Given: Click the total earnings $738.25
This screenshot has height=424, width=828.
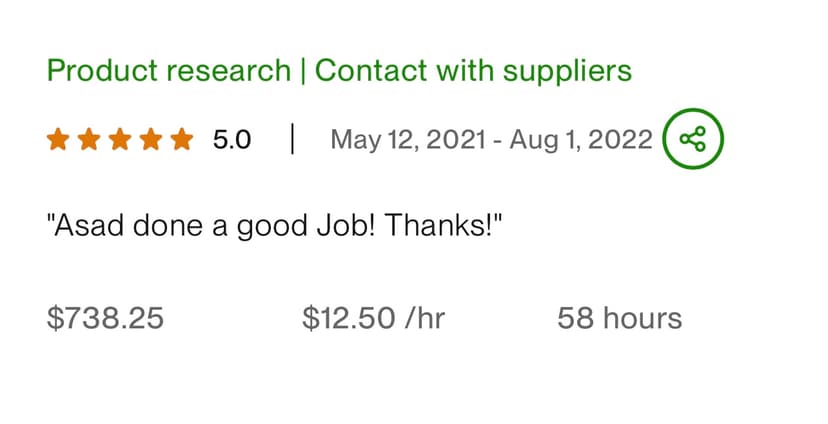Looking at the screenshot, I should pos(105,318).
